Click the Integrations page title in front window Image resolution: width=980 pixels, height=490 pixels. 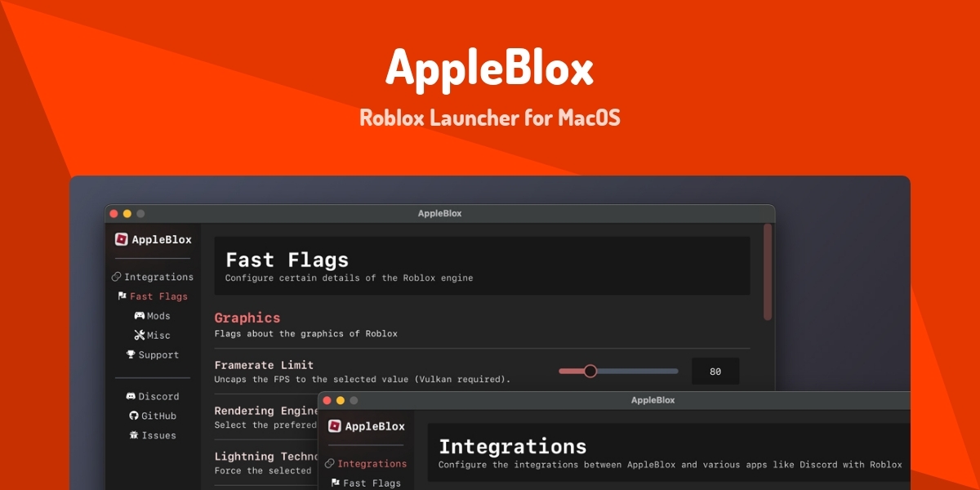[x=513, y=447]
